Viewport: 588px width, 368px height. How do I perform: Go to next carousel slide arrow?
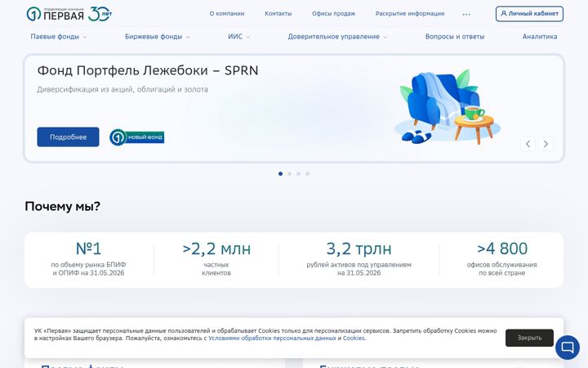coord(546,144)
